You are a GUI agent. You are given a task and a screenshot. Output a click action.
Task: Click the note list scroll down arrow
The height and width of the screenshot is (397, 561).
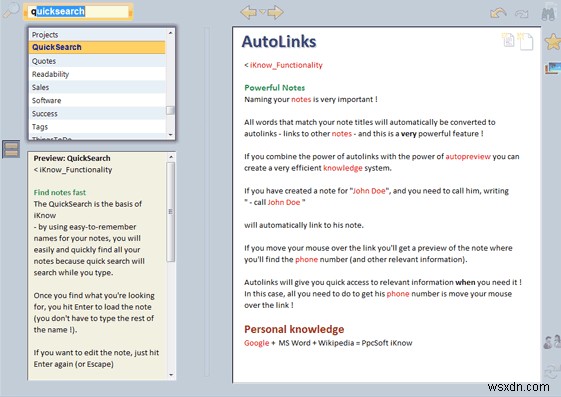click(x=170, y=135)
